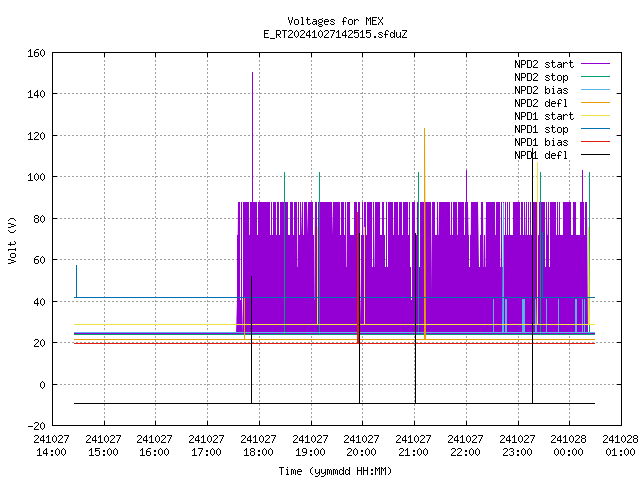Click the y-axis tick label -20
The width and height of the screenshot is (640, 480).
tap(36, 426)
